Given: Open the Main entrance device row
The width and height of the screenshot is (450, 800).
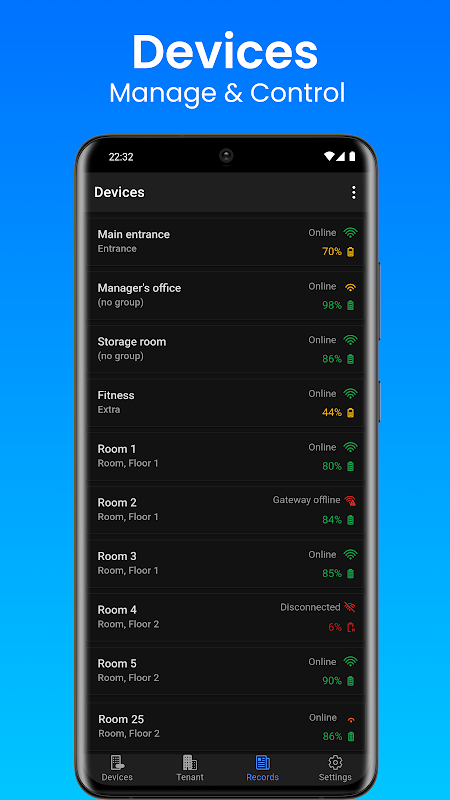Looking at the screenshot, I should (226, 242).
